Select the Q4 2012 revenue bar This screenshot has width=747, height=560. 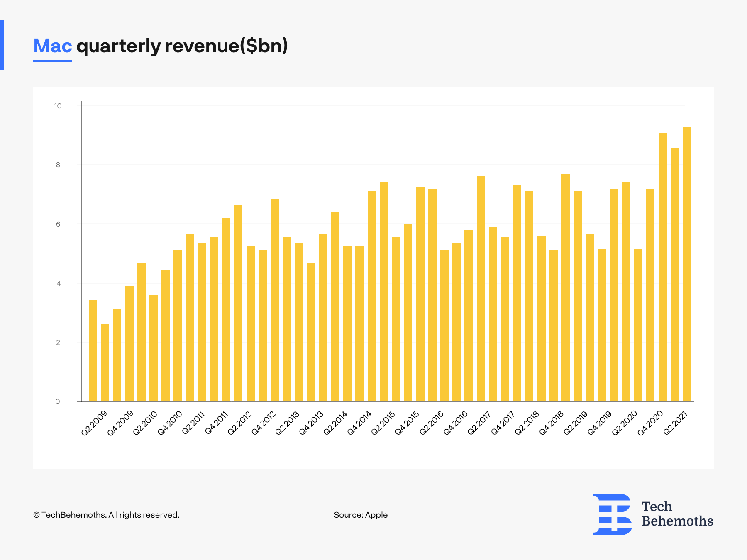[275, 300]
